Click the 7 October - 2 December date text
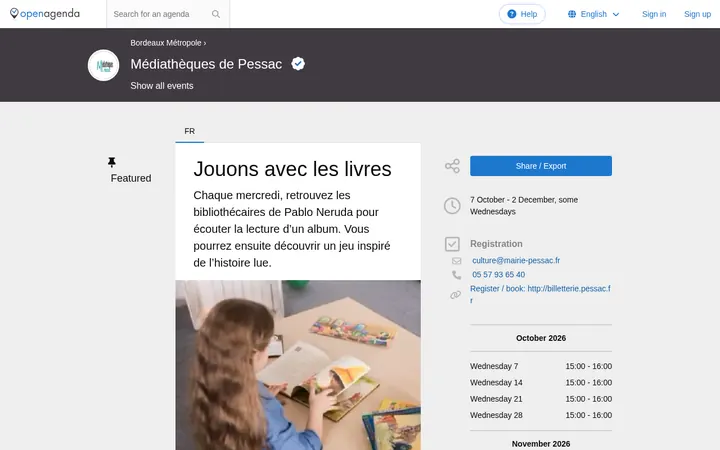The image size is (720, 450). tap(523, 206)
